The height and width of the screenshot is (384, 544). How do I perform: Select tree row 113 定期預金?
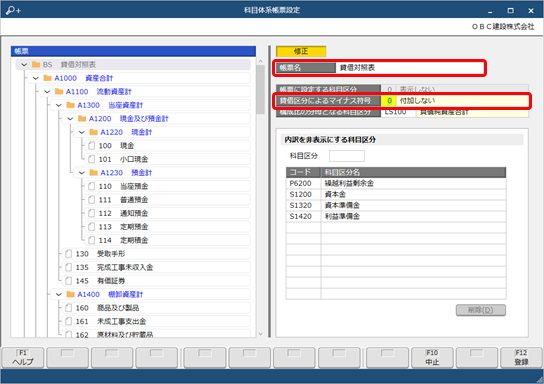[168, 227]
